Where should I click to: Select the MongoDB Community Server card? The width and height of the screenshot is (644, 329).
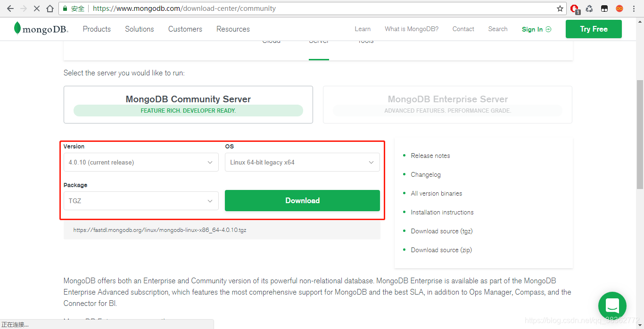pos(188,104)
